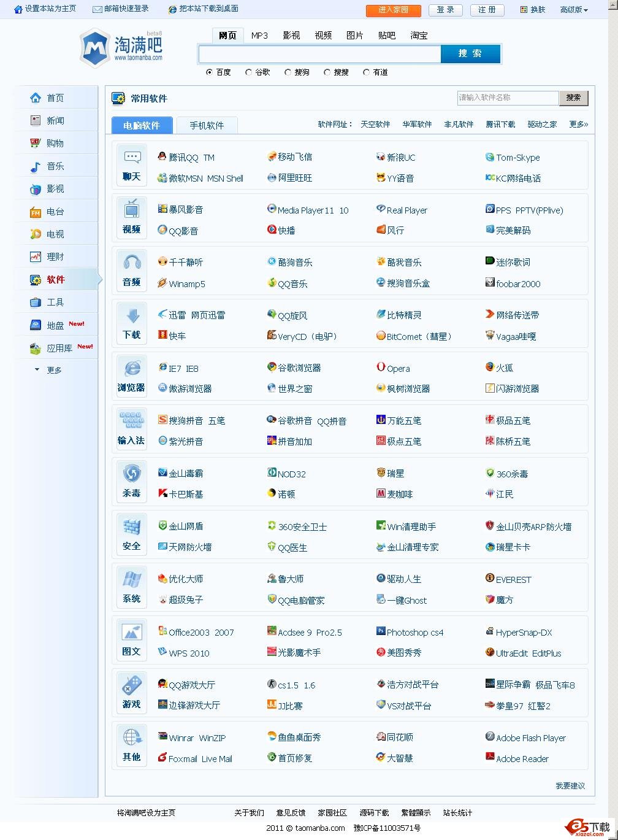Select the 搜狗 search engine radio

[288, 72]
